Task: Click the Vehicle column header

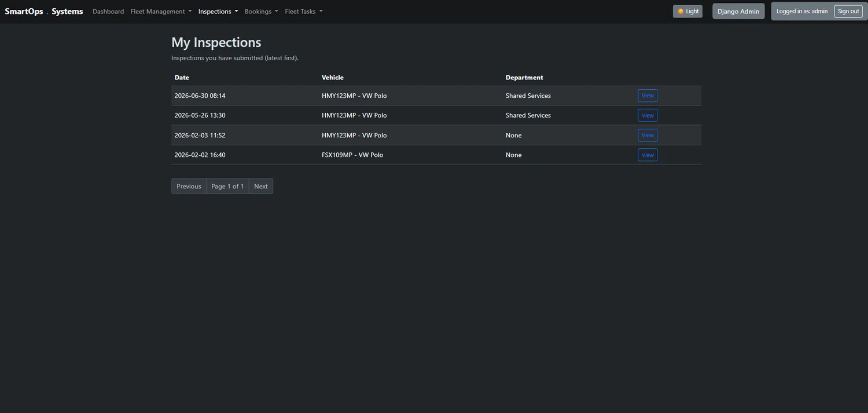Action: point(333,78)
